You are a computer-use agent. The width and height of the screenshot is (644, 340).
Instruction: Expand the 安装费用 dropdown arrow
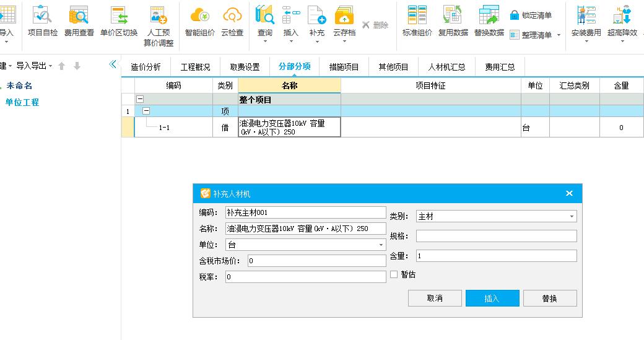[x=586, y=41]
